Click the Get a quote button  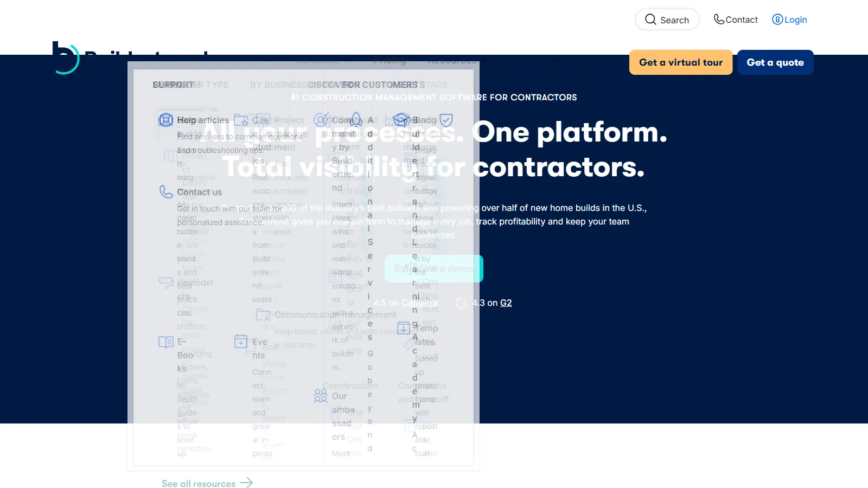(x=775, y=62)
